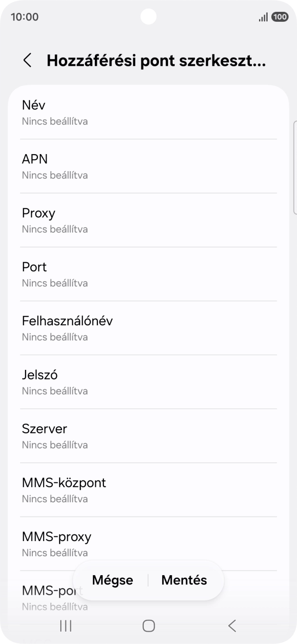The image size is (297, 644).
Task: Tap the back arrow in the header
Action: [27, 61]
